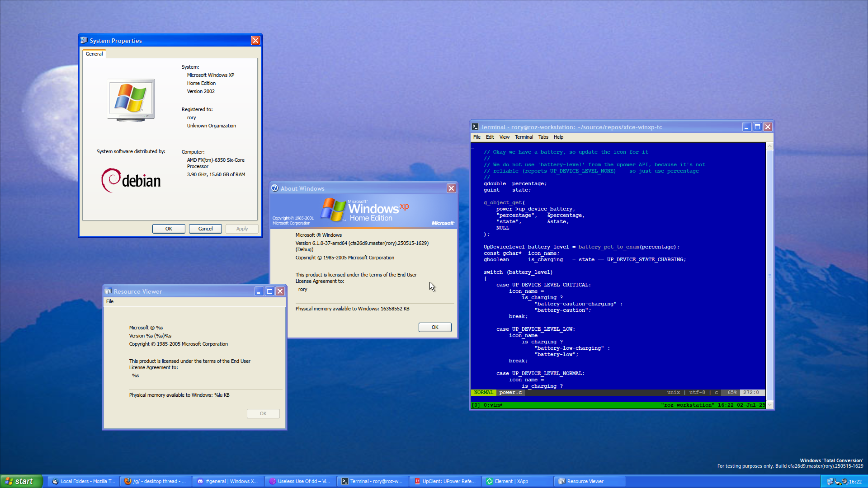Click the Terminal scrollbar up arrow
This screenshot has height=488, width=868.
769,146
